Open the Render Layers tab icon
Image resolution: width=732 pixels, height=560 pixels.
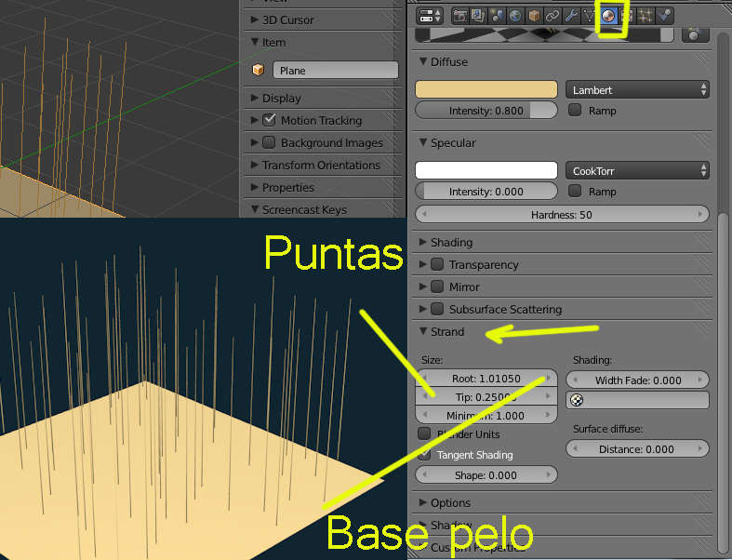pos(478,17)
